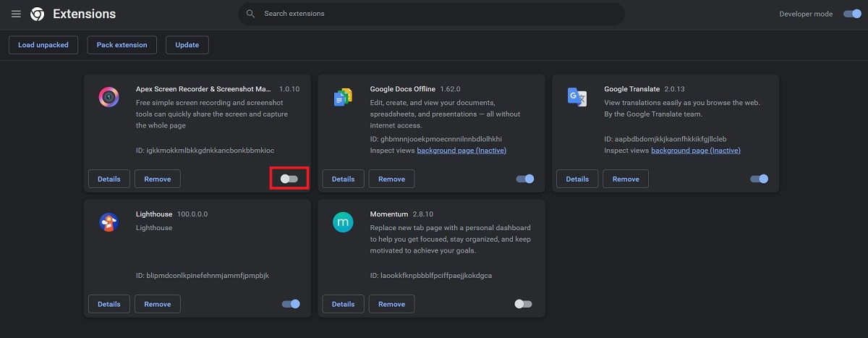Open the hamburger main menu
The height and width of the screenshot is (338, 868).
click(x=16, y=14)
